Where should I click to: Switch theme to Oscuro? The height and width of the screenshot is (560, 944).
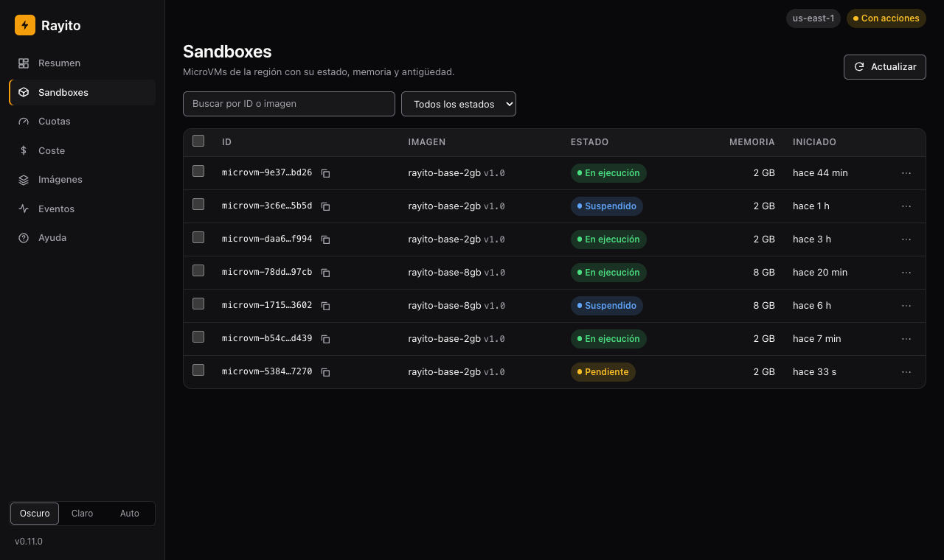point(35,514)
